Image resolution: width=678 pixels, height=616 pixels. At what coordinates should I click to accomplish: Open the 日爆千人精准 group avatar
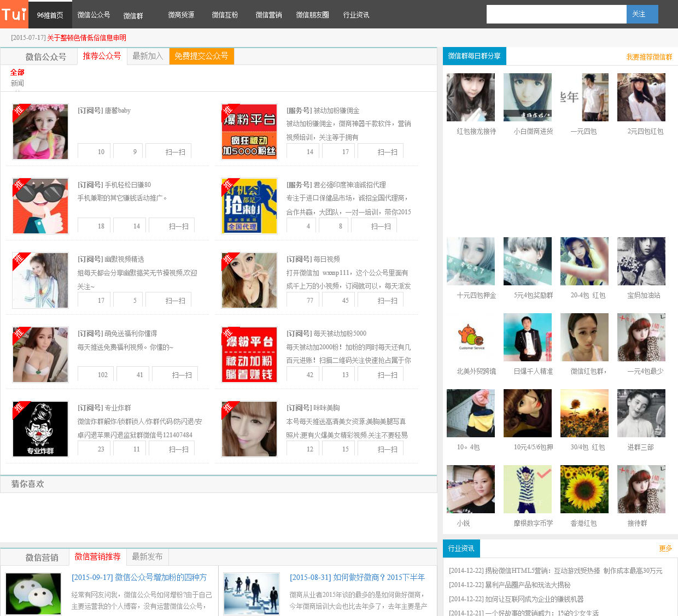tap(528, 337)
